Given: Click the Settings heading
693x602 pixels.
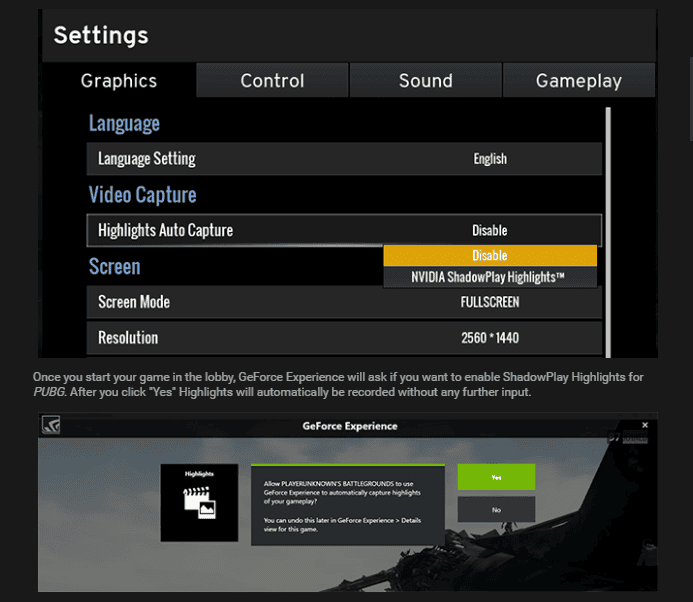Looking at the screenshot, I should tap(101, 36).
